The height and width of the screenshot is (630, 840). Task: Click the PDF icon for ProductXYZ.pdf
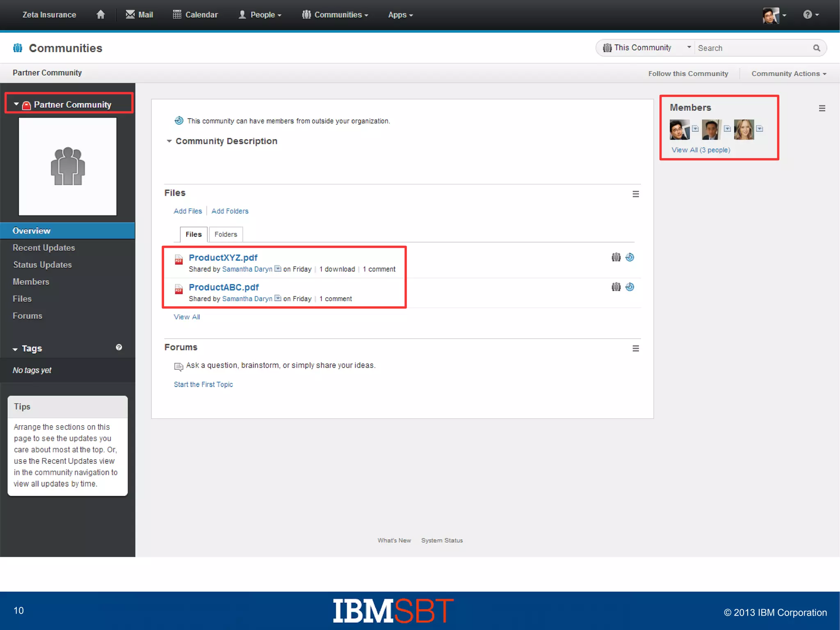[179, 259]
